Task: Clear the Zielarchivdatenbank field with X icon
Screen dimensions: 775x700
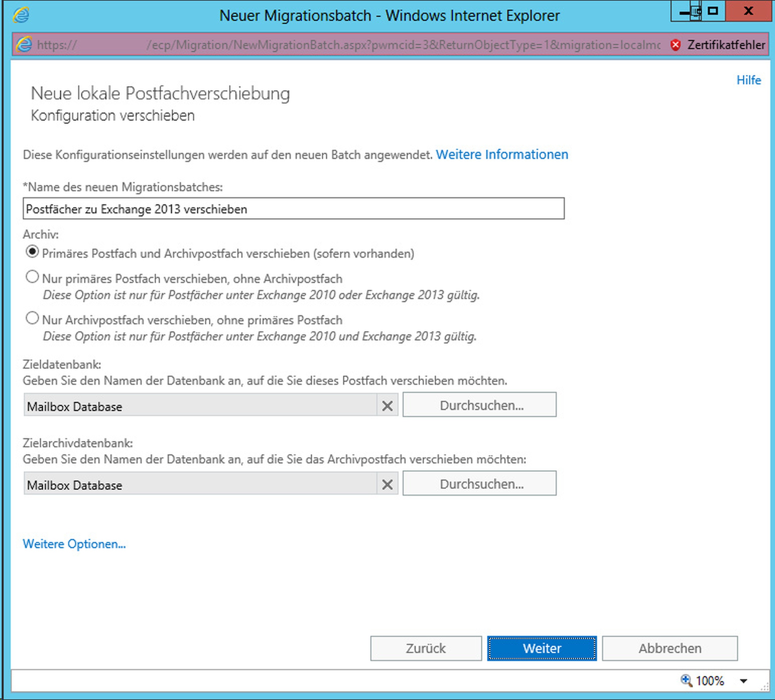Action: point(387,484)
